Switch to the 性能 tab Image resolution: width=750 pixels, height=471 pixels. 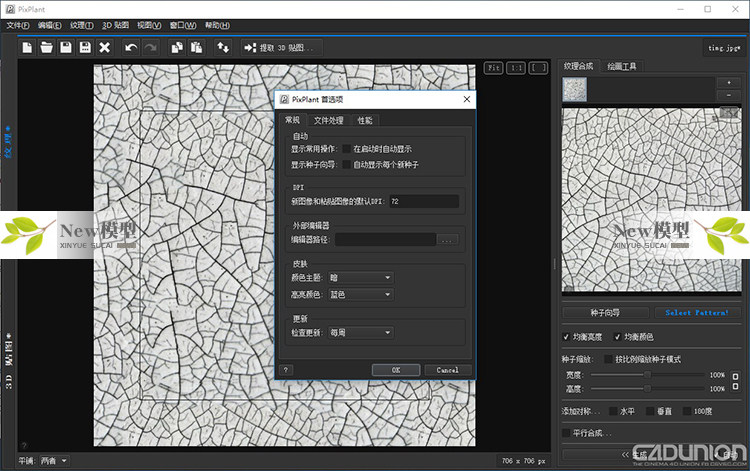click(x=365, y=120)
